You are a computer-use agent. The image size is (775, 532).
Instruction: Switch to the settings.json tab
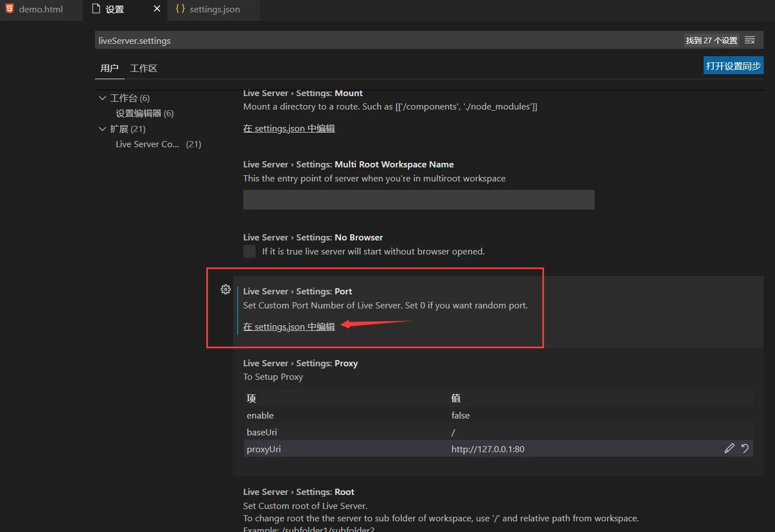215,10
